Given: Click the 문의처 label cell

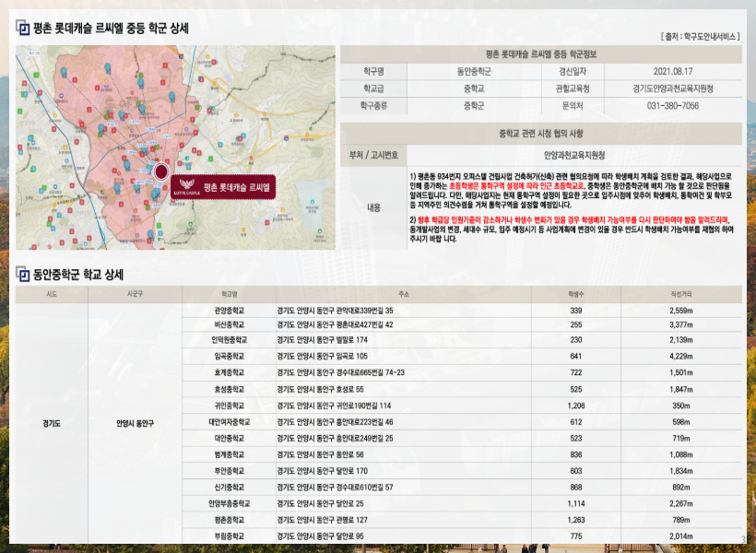Looking at the screenshot, I should [573, 106].
